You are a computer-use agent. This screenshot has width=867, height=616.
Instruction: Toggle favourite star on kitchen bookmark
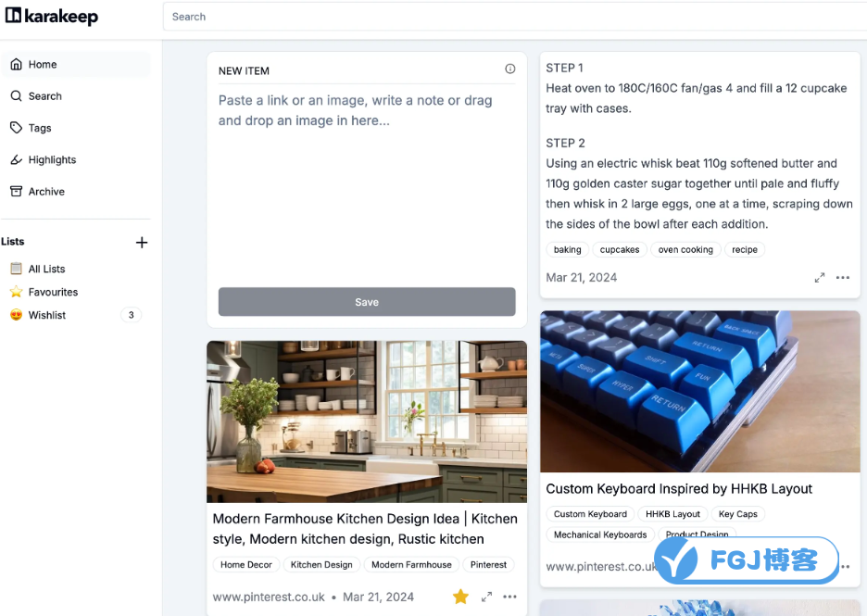(x=460, y=597)
